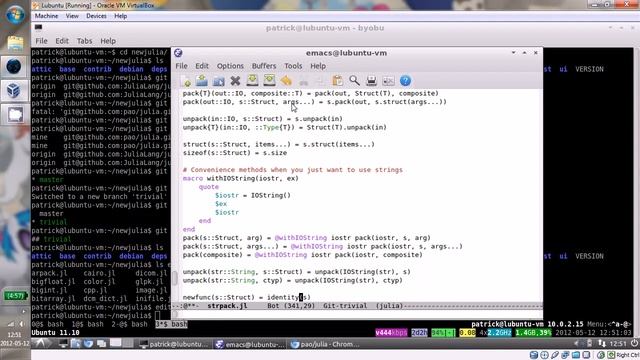Click the network icon in VirtualBox status bar
Viewport: 640px width, 360px height.
tap(565, 355)
